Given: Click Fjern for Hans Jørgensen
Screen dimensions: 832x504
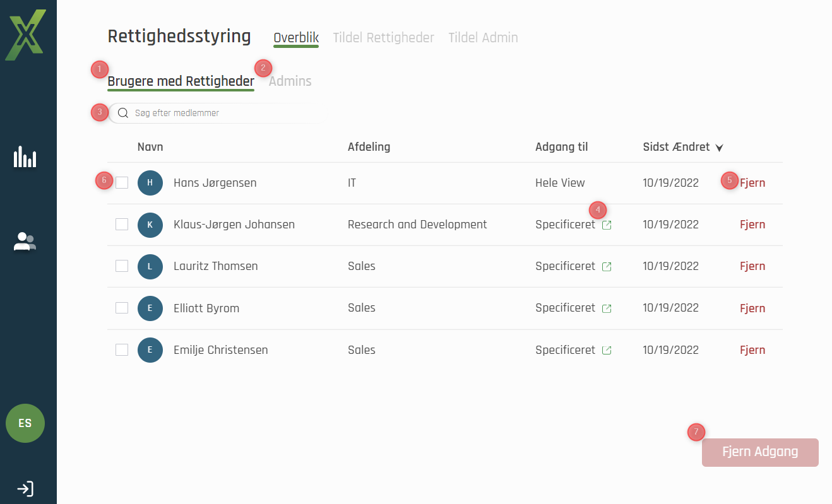Looking at the screenshot, I should [x=752, y=183].
